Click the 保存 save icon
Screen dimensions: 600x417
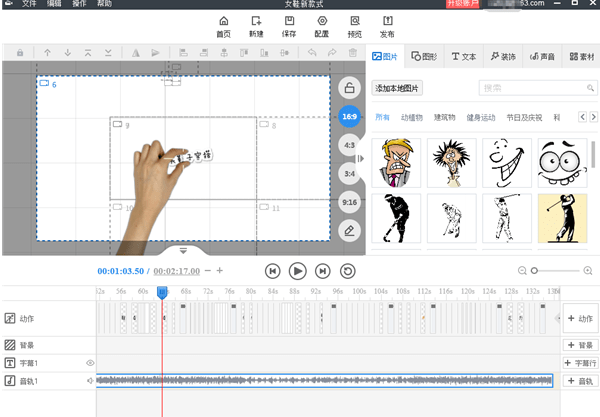coord(289,25)
